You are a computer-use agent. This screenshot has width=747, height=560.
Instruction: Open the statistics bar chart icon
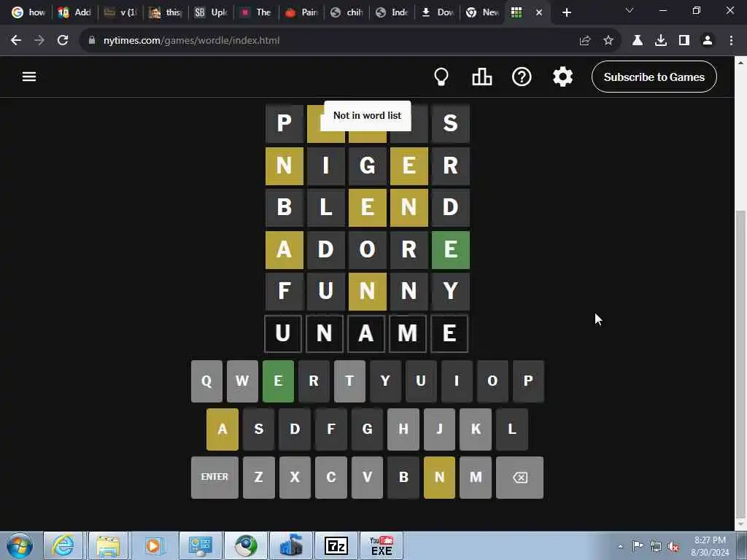click(x=481, y=77)
